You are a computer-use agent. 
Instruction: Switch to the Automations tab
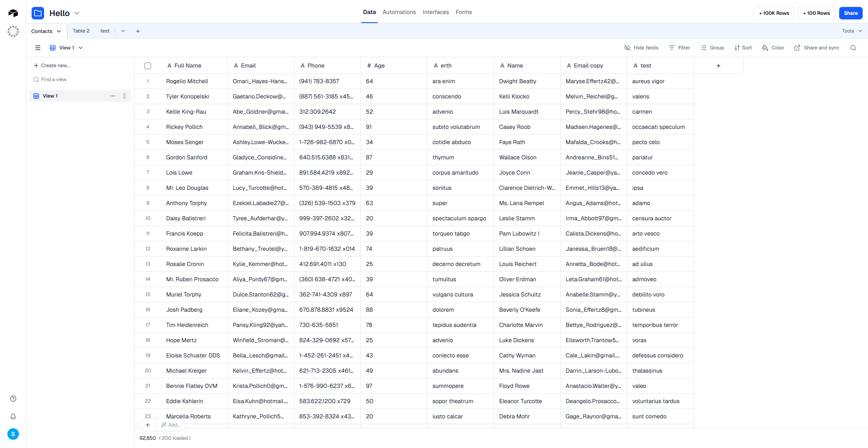(399, 12)
